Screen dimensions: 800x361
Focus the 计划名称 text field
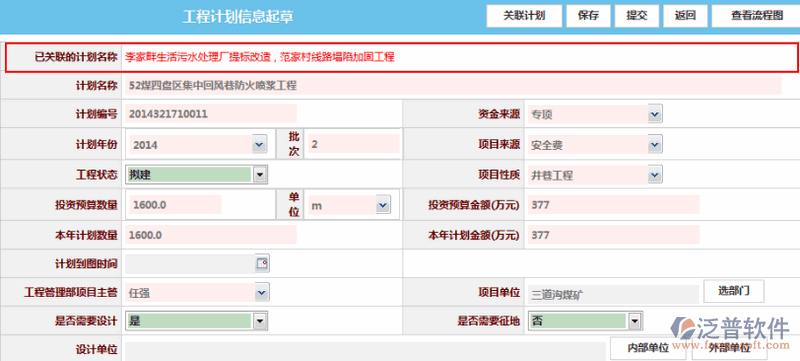tap(453, 86)
